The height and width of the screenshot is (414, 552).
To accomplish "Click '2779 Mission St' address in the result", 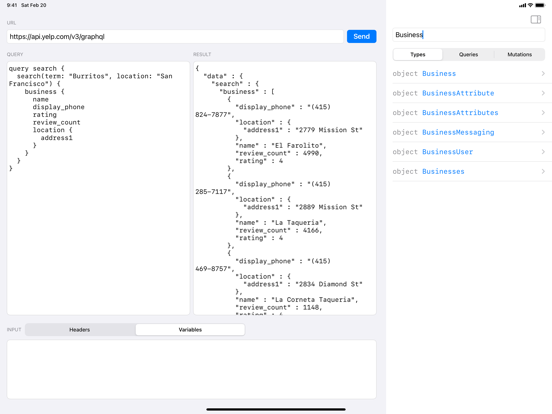I will point(329,130).
